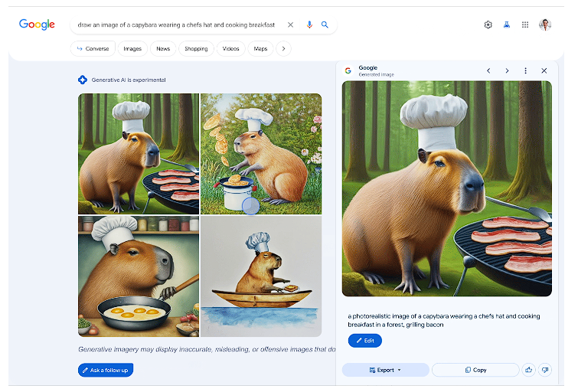578x392 pixels.
Task: Open the three-dot more options menu
Action: 526,70
